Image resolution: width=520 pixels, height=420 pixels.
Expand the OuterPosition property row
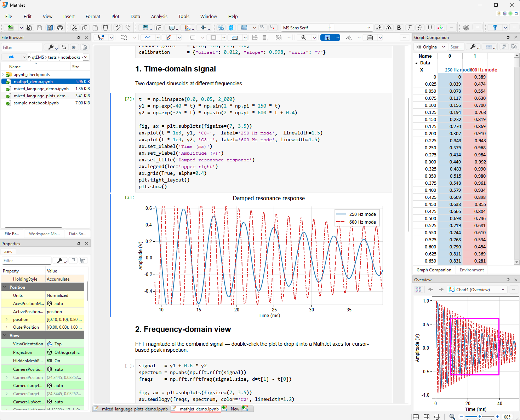click(x=6, y=327)
